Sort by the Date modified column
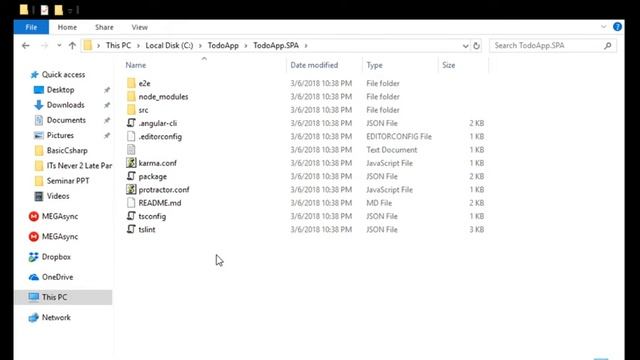This screenshot has height=360, width=640. 314,65
